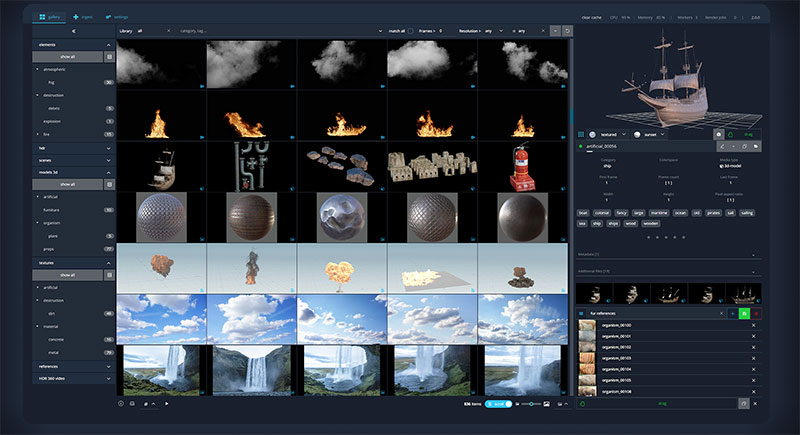This screenshot has height=435, width=800.
Task: Click the reset filters icon in filter bar
Action: (568, 31)
